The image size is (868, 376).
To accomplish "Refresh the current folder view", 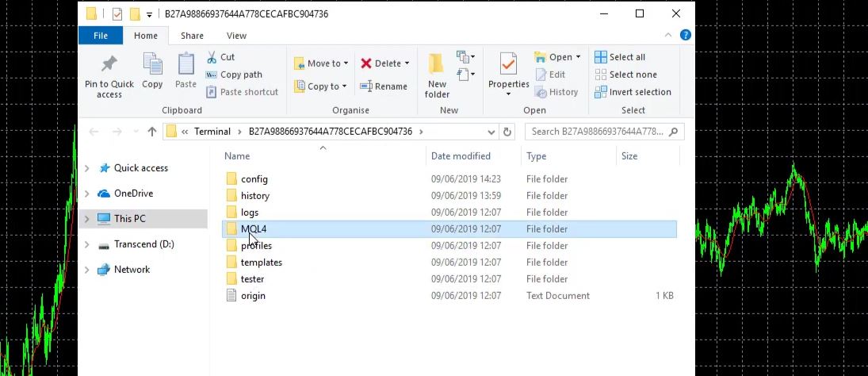I will (508, 132).
